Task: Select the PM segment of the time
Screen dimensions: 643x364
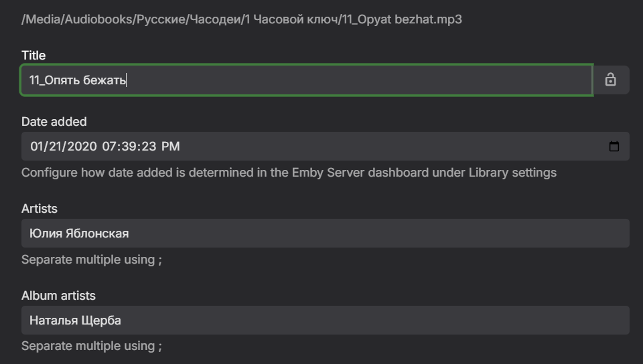Action: coord(170,147)
